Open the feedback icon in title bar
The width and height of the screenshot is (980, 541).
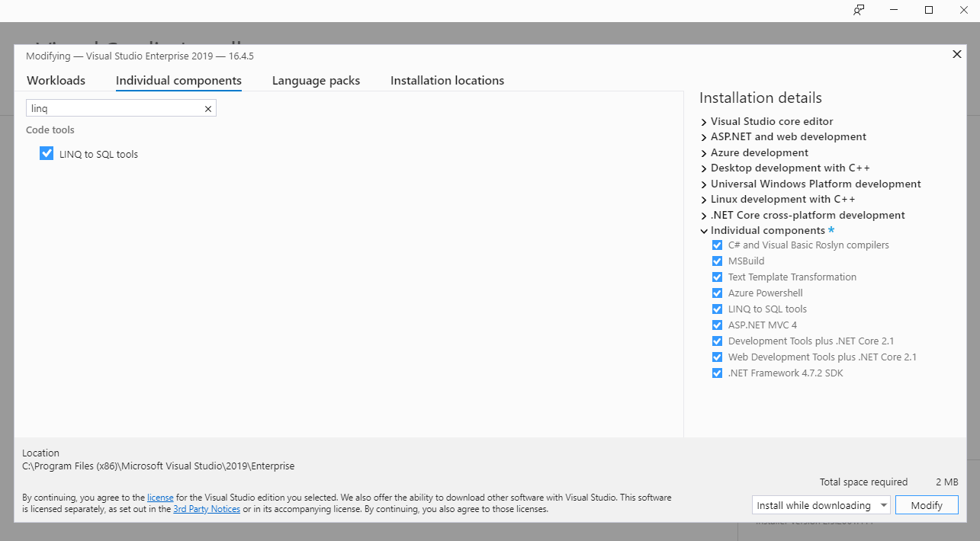point(859,10)
